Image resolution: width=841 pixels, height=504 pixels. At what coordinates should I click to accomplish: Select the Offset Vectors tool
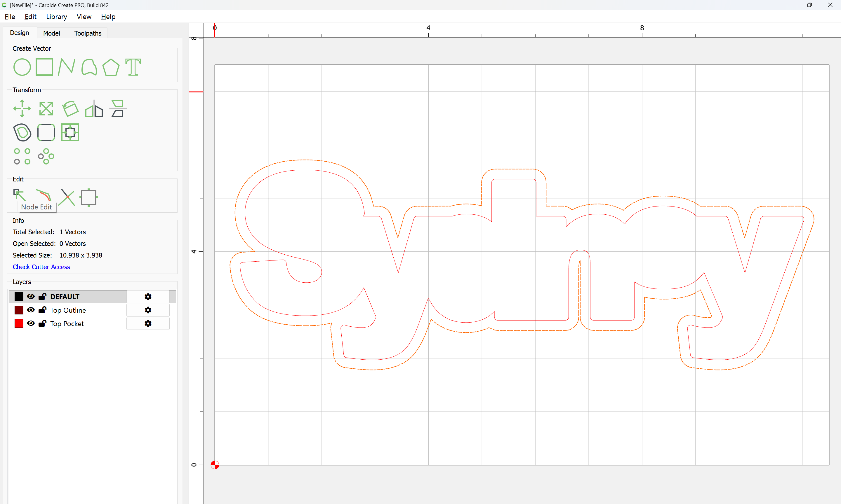coord(22,132)
